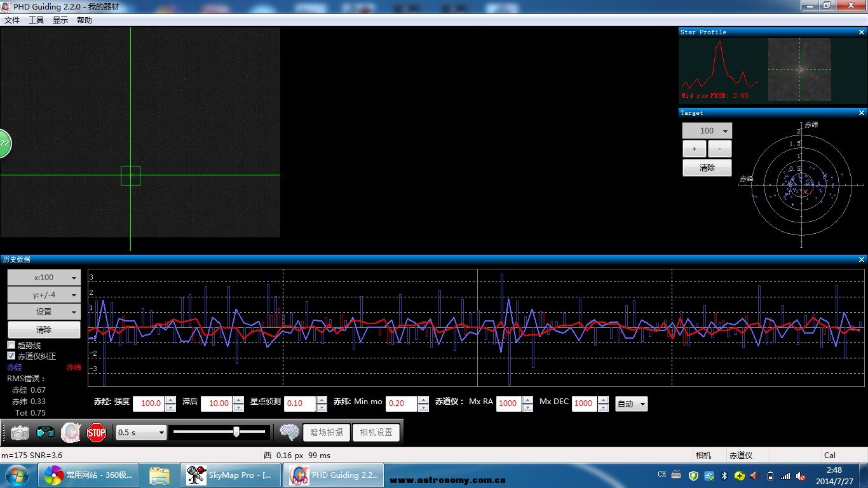Image resolution: width=868 pixels, height=488 pixels.
Task: Click the Bluetooth tray icon
Action: point(724,475)
